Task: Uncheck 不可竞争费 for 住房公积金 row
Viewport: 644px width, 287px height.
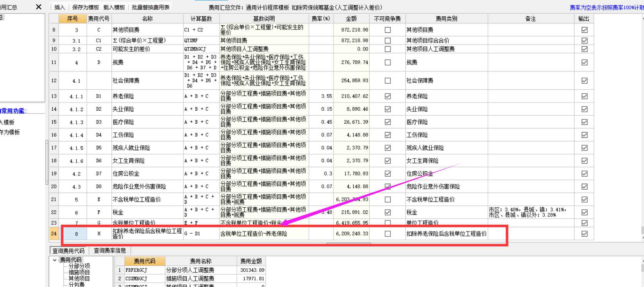Action: tap(388, 173)
